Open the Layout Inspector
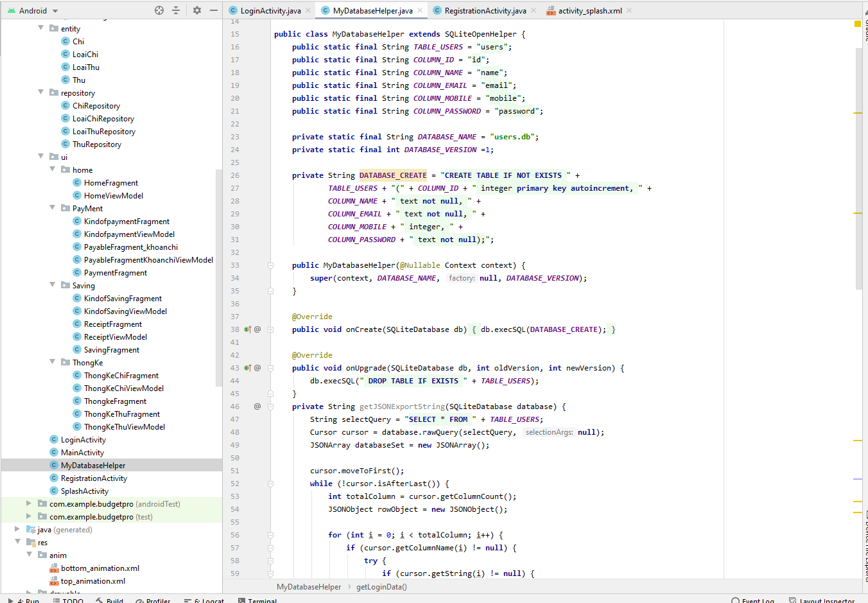The height and width of the screenshot is (603, 868). coord(822,600)
